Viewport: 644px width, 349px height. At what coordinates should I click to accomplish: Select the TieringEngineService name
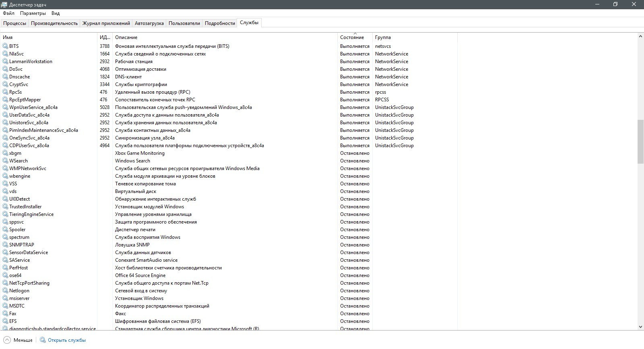point(31,214)
